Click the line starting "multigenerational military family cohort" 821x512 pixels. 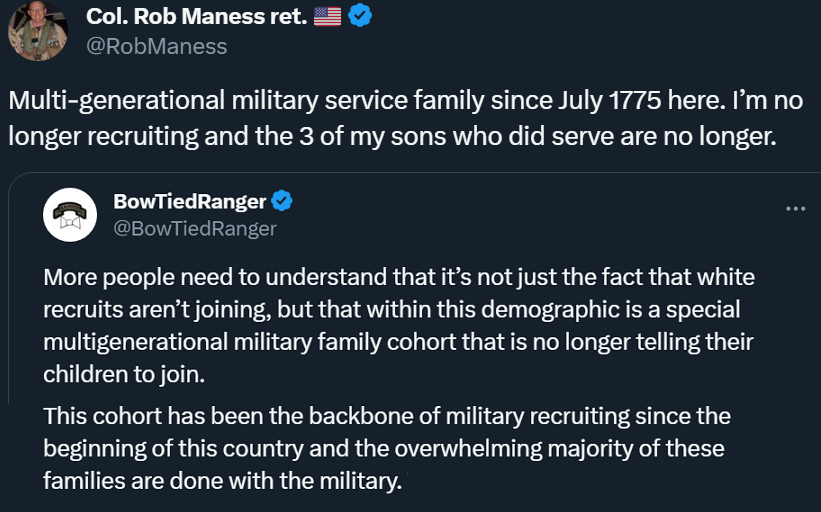[x=398, y=342]
